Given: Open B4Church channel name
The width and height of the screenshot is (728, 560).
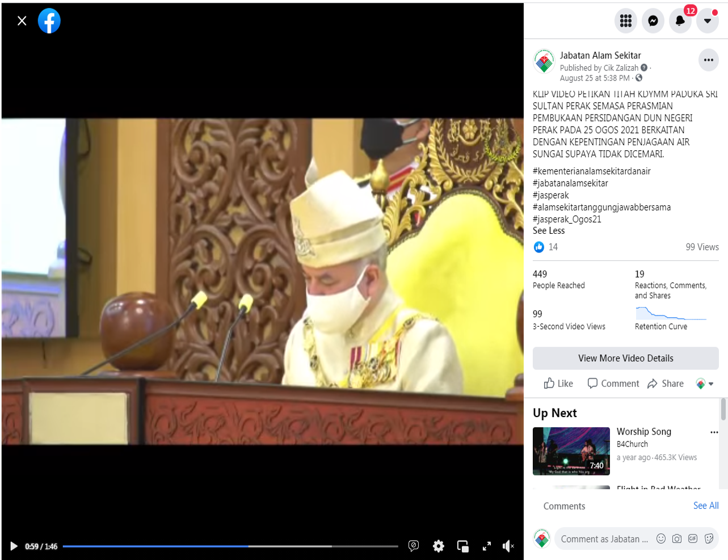Looking at the screenshot, I should click(632, 444).
